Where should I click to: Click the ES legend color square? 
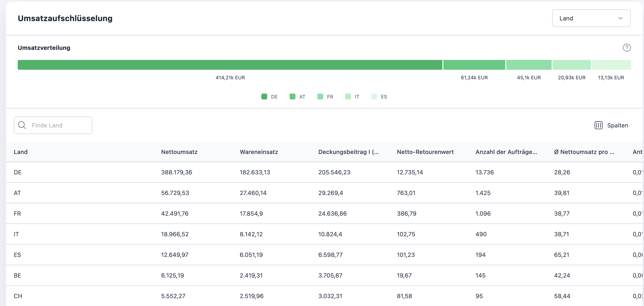(x=374, y=97)
